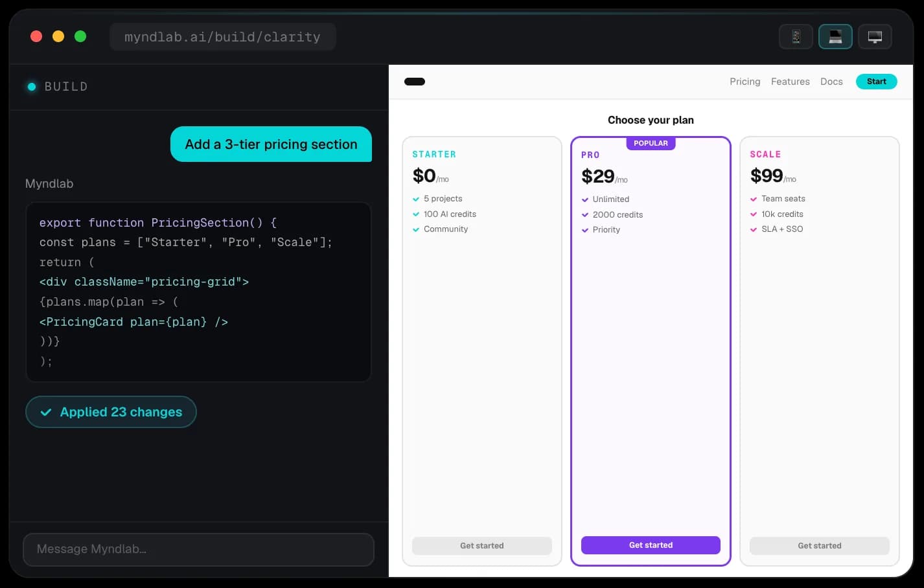The height and width of the screenshot is (588, 924).
Task: Focus the Message Myndlab input field
Action: 198,550
